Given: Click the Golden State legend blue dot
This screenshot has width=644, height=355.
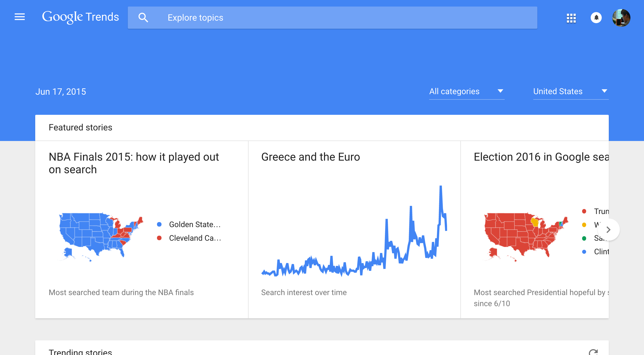Looking at the screenshot, I should (159, 224).
